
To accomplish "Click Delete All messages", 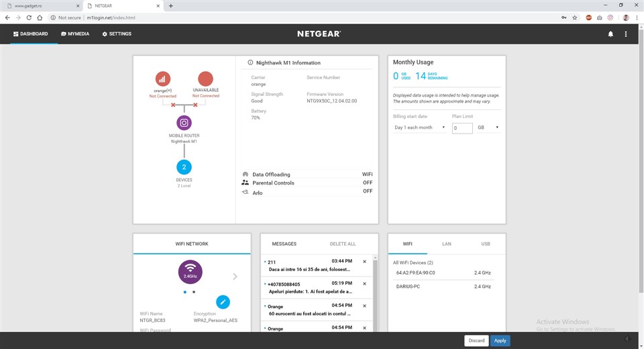I will click(x=343, y=244).
